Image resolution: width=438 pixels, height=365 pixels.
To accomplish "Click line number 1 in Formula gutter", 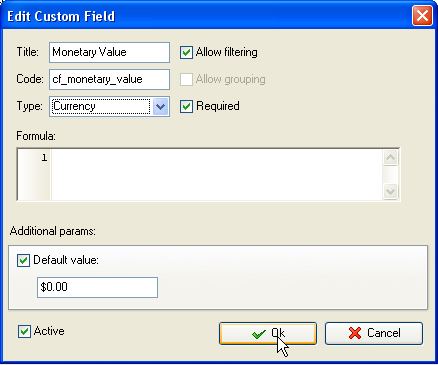I will tap(44, 158).
